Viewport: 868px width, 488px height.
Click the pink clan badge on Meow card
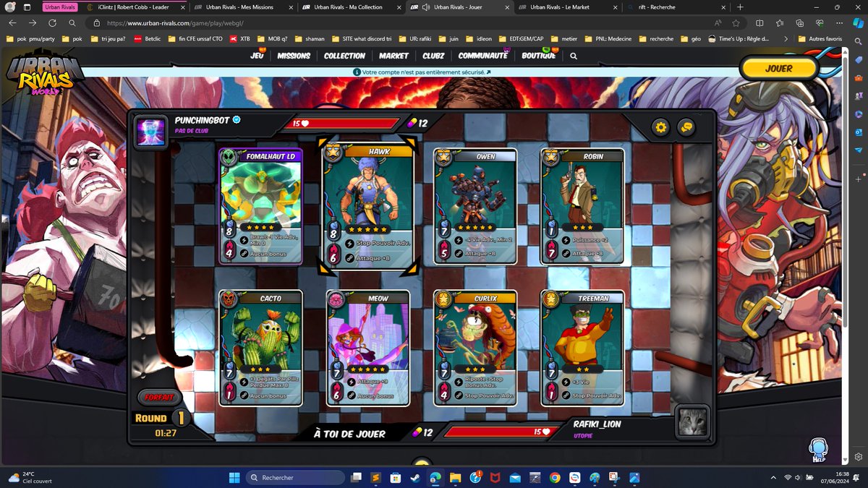coord(336,299)
